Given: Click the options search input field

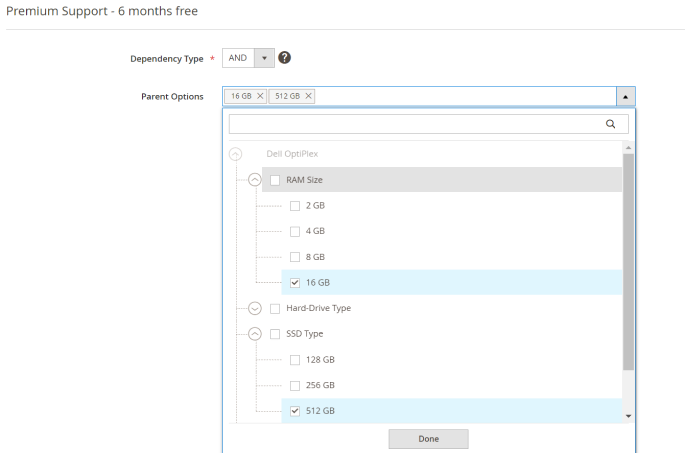Looking at the screenshot, I should [x=415, y=124].
